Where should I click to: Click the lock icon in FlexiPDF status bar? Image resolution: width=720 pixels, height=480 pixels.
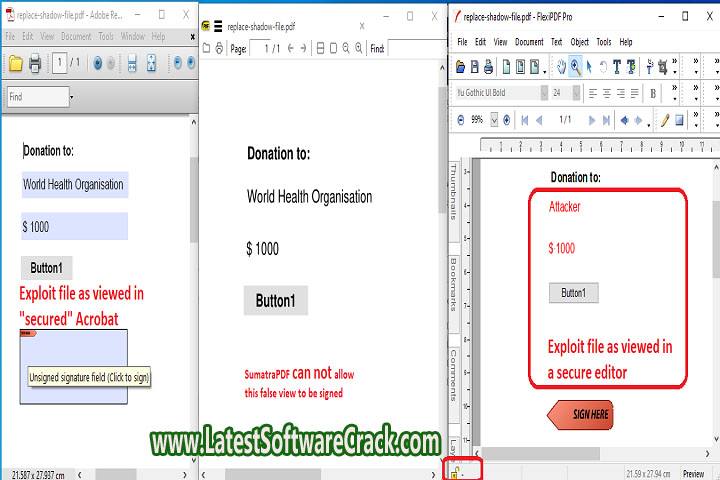(x=455, y=472)
